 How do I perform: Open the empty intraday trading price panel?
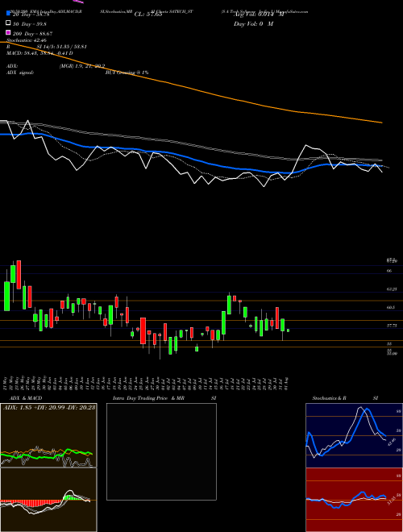[161, 451]
